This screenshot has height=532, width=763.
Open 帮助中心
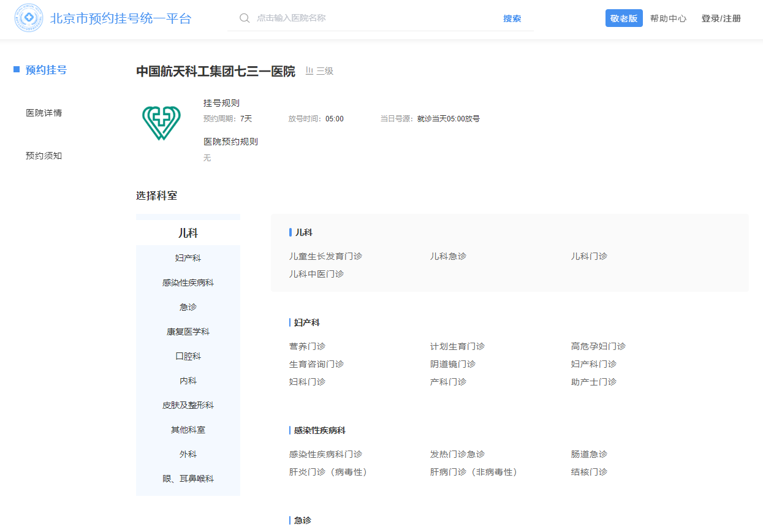point(668,18)
